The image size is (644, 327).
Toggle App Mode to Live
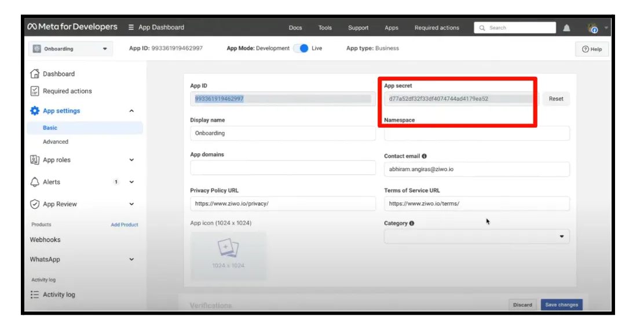[301, 48]
